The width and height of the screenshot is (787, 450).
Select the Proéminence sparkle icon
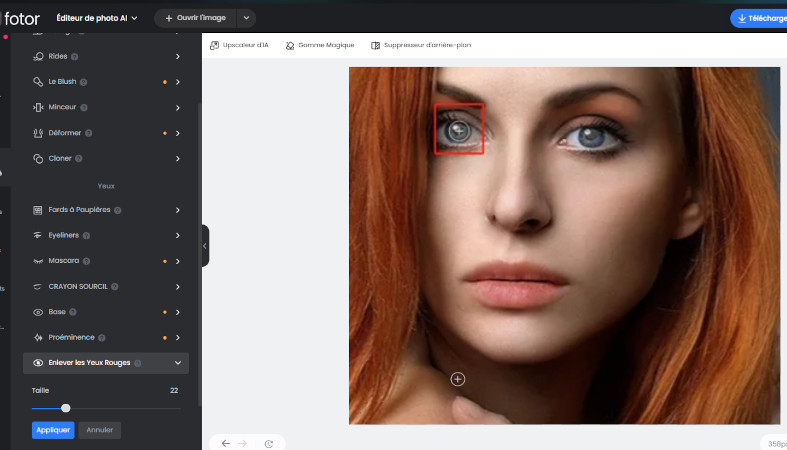point(38,338)
